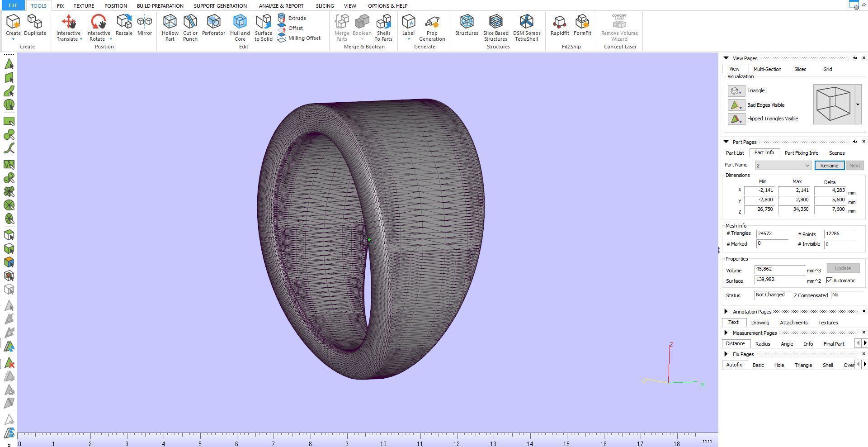Click the Volume value field
The width and height of the screenshot is (868, 447).
(x=780, y=269)
